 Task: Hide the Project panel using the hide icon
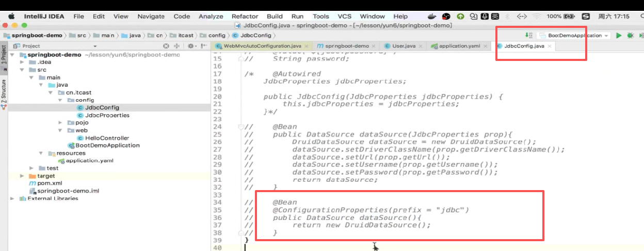pyautogui.click(x=203, y=46)
